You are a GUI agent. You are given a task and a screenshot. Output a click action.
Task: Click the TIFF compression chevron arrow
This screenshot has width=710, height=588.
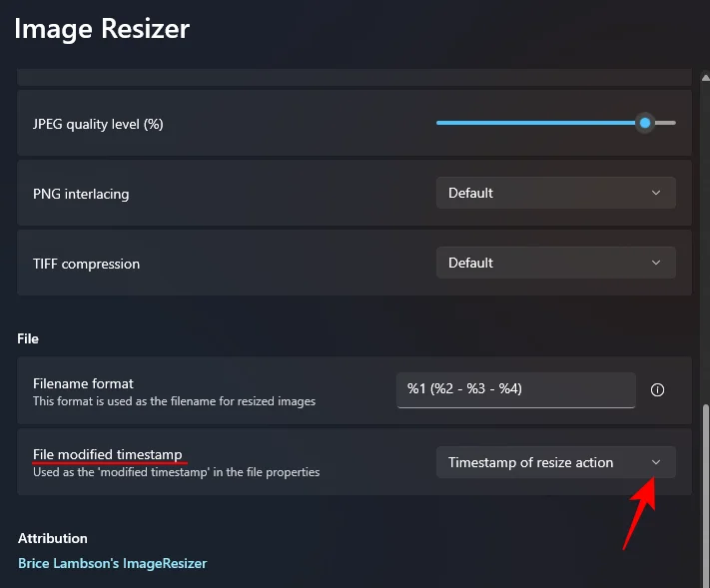point(656,263)
